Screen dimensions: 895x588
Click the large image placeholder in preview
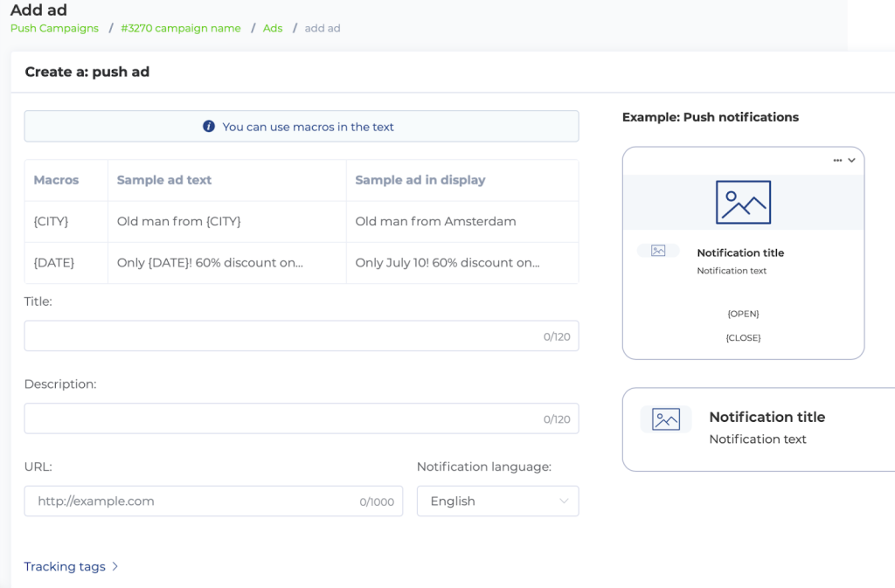point(743,203)
